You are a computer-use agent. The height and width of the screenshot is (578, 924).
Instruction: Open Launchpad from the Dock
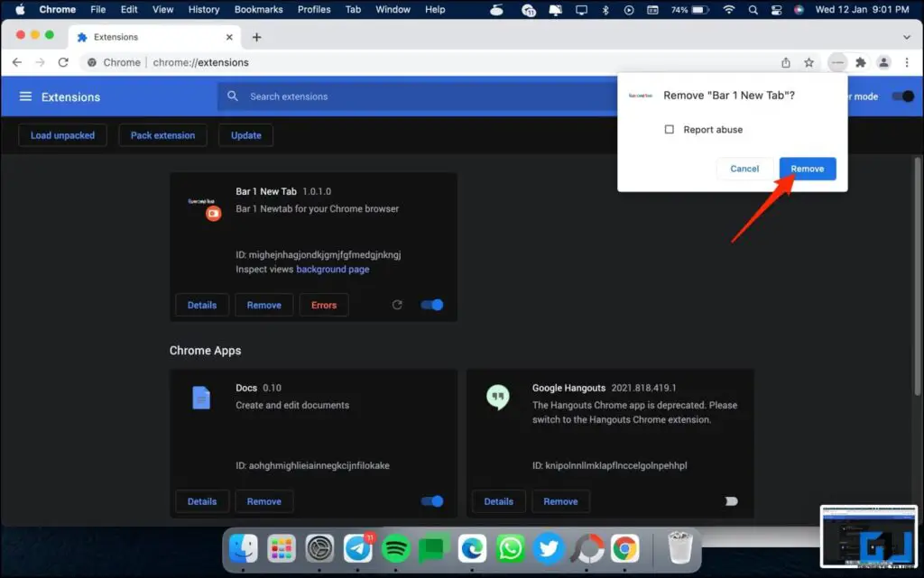[282, 548]
